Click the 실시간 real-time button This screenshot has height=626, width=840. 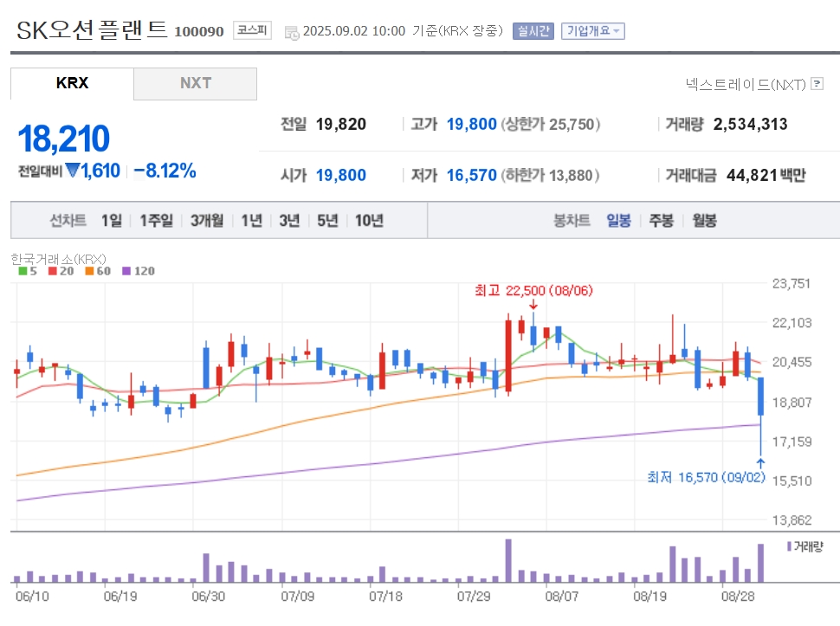(533, 31)
